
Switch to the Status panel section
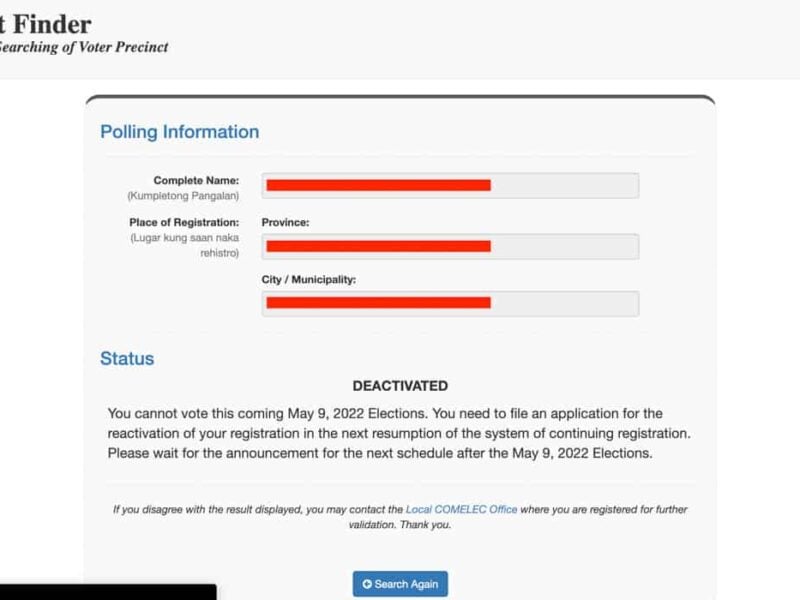pos(126,358)
